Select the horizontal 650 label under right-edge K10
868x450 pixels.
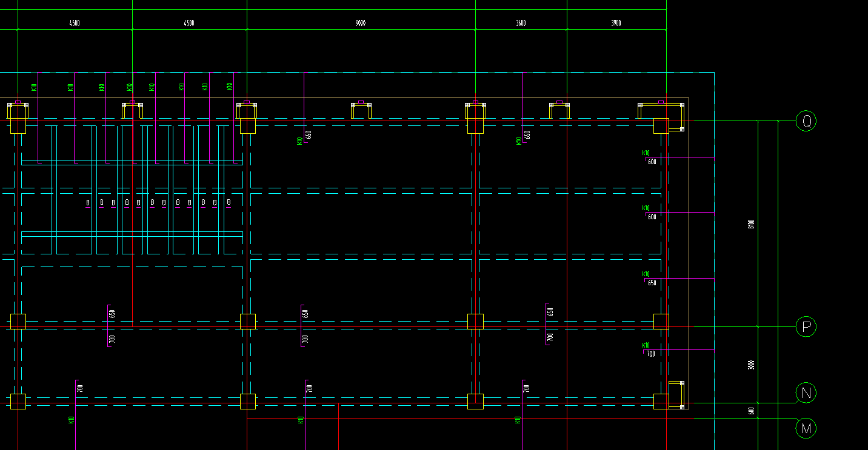(x=652, y=283)
